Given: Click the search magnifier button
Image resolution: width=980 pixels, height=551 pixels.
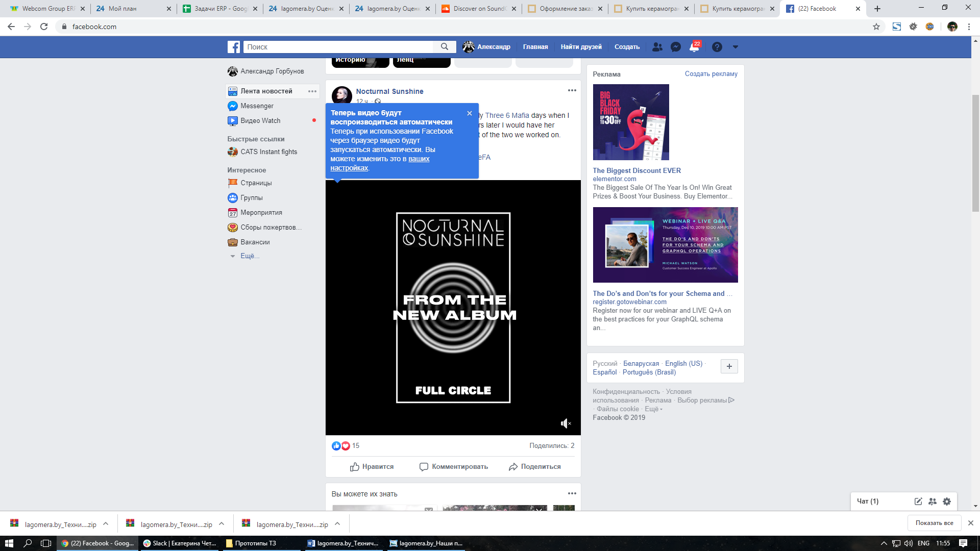Looking at the screenshot, I should click(445, 47).
